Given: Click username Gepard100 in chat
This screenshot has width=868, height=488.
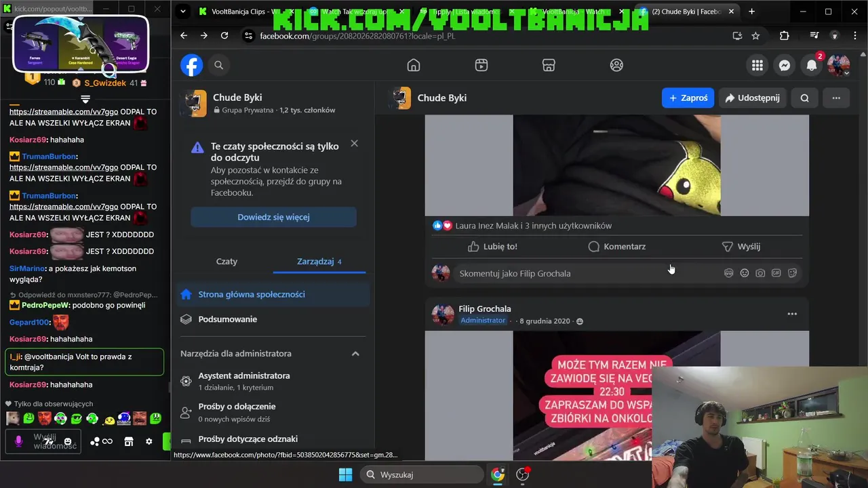Looking at the screenshot, I should coord(29,322).
